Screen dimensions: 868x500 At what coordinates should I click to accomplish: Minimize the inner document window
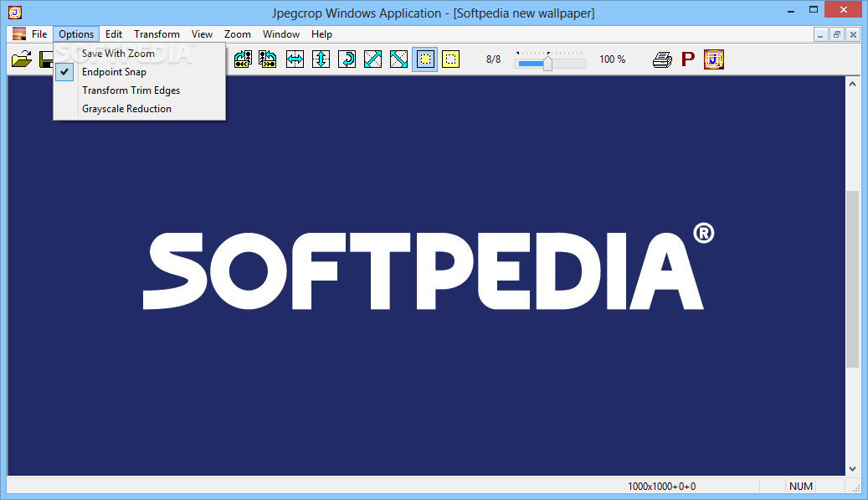[820, 34]
